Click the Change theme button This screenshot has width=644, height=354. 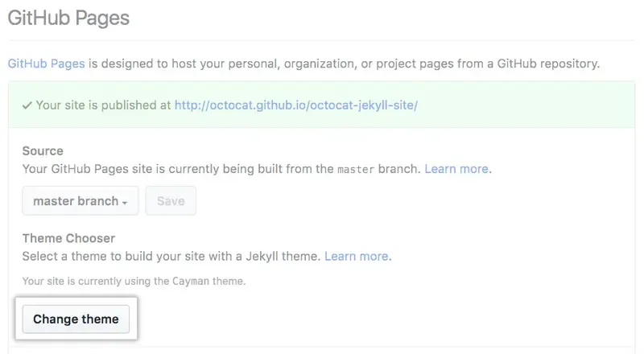point(76,319)
